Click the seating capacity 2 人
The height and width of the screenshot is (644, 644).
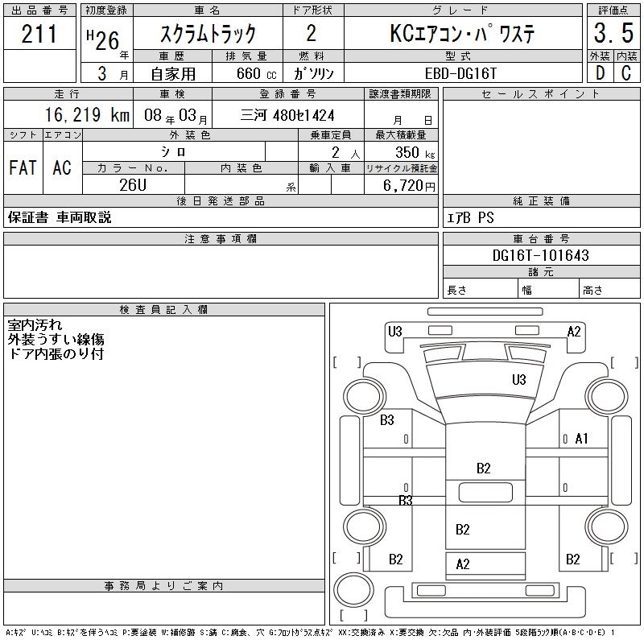(x=345, y=153)
